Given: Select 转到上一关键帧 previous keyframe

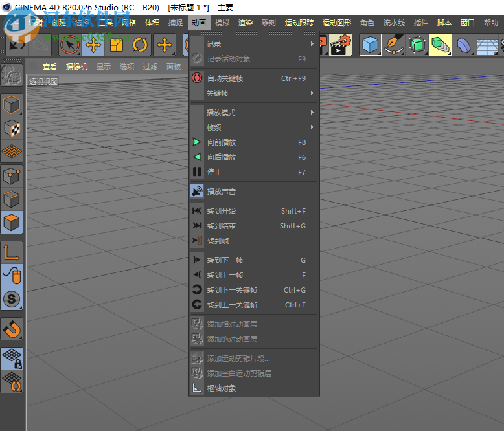Looking at the screenshot, I should [253, 305].
